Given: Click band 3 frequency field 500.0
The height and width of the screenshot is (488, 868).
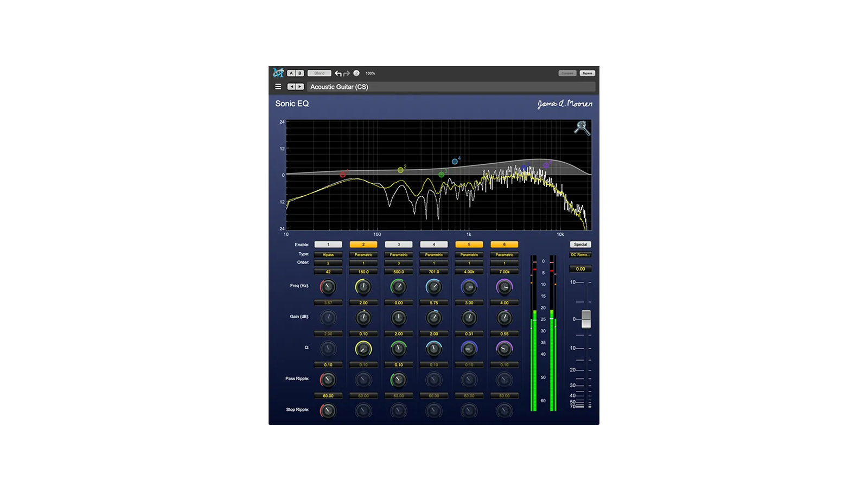Looking at the screenshot, I should pos(399,272).
